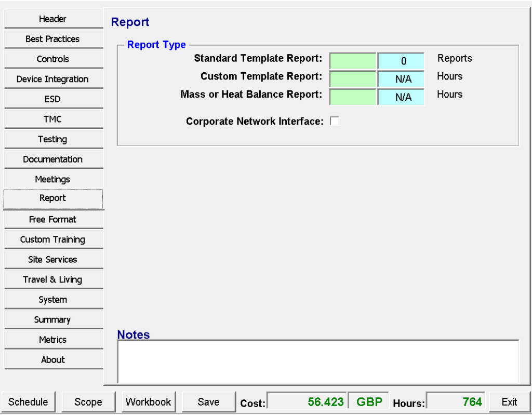Show the Documentation page

click(53, 159)
